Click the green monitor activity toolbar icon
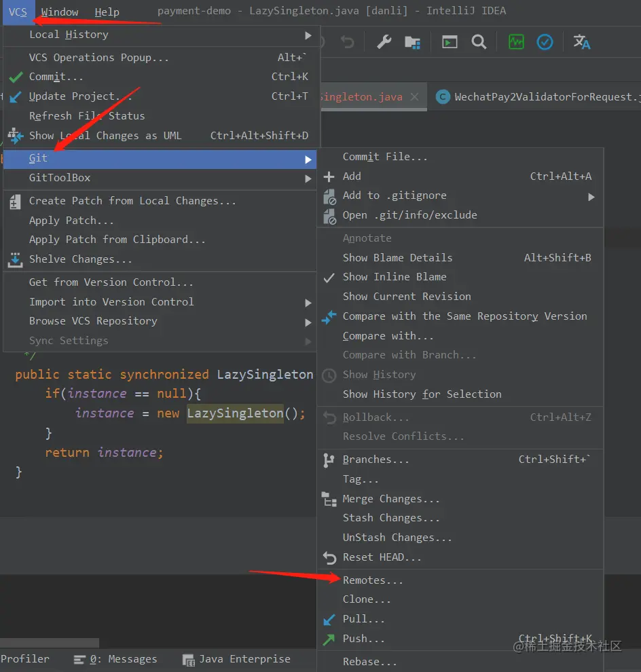The width and height of the screenshot is (641, 672). point(516,42)
